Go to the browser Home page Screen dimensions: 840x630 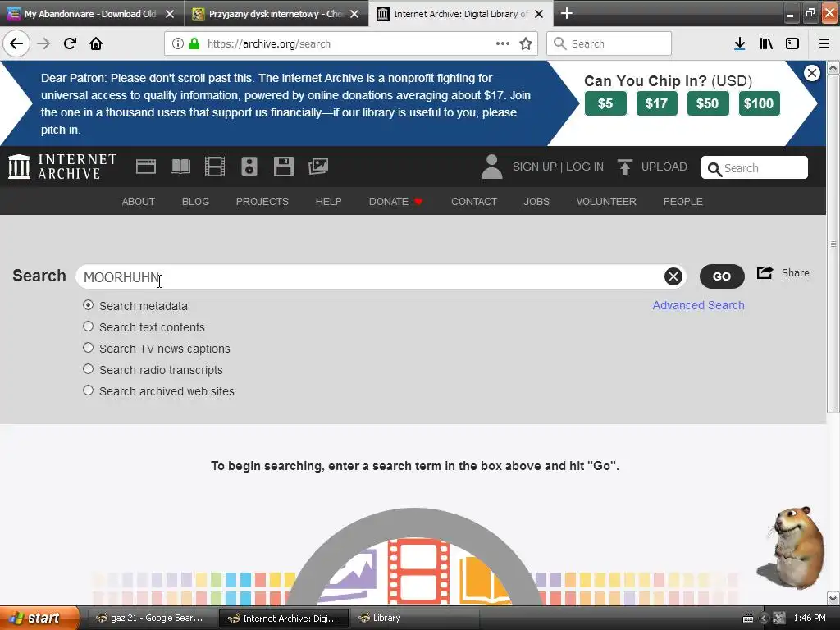pos(96,43)
